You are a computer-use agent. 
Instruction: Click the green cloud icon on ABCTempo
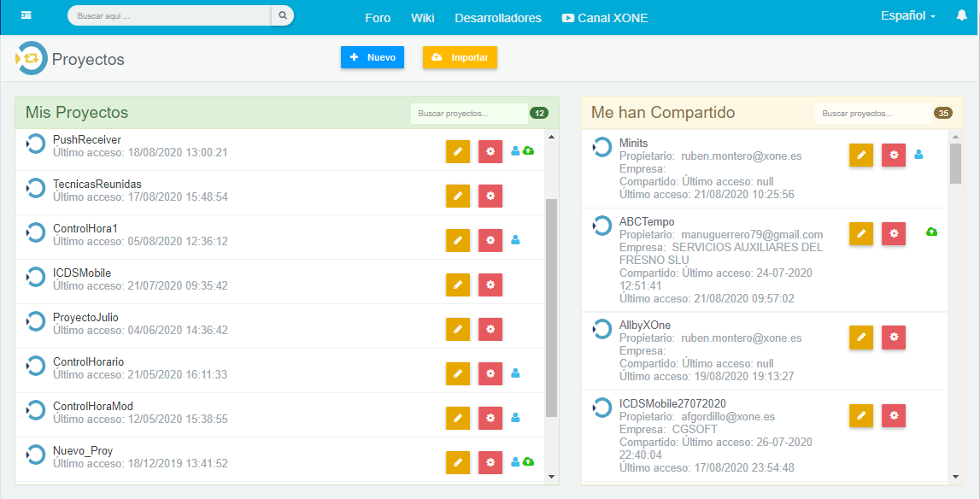pos(931,232)
